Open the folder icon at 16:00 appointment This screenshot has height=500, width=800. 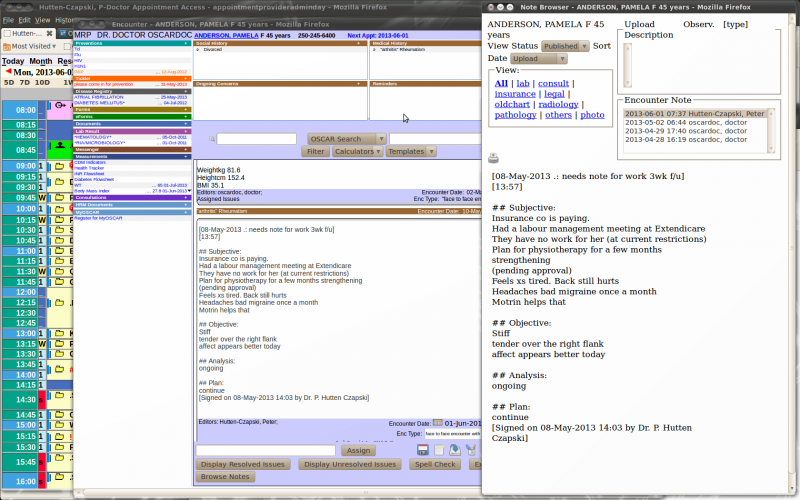tap(59, 477)
